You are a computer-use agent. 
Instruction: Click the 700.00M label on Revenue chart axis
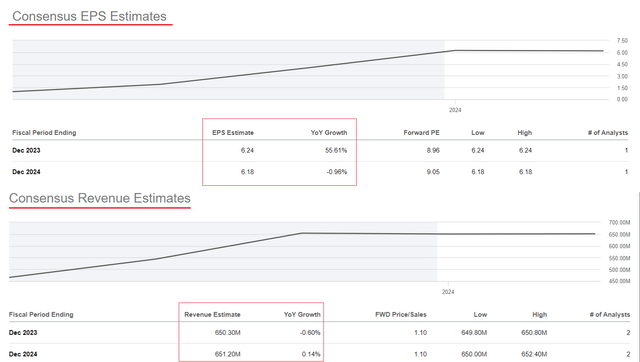(x=619, y=222)
